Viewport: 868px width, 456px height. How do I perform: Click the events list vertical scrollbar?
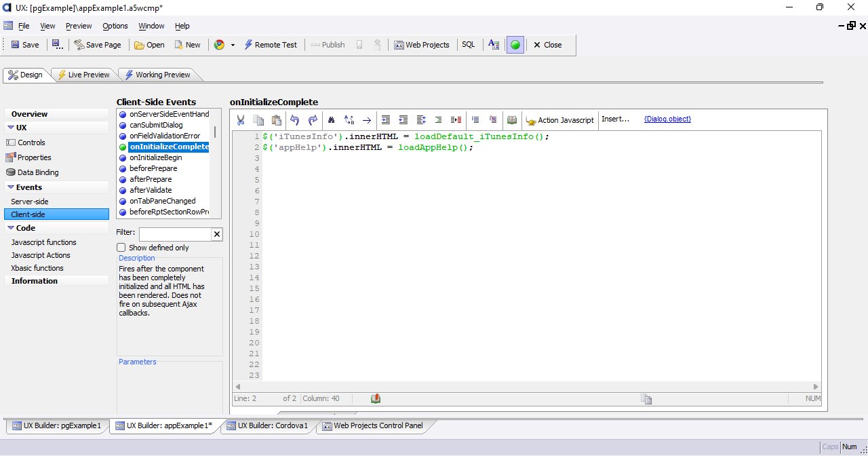pyautogui.click(x=216, y=132)
